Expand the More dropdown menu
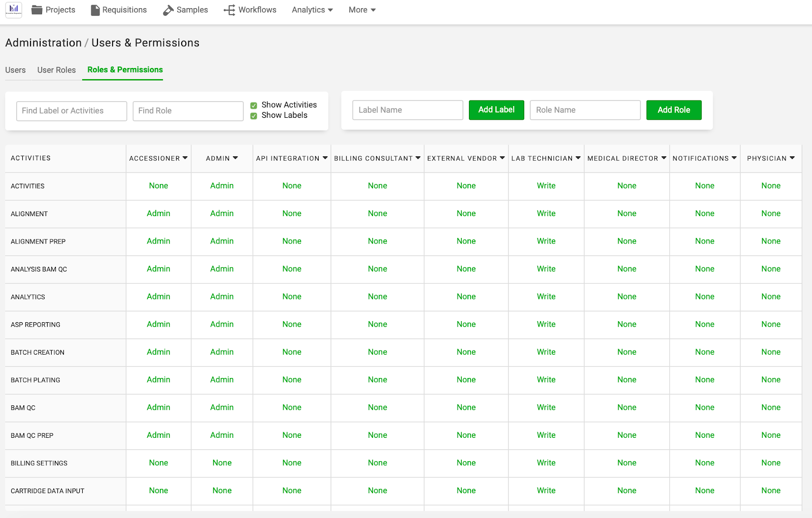 click(361, 10)
